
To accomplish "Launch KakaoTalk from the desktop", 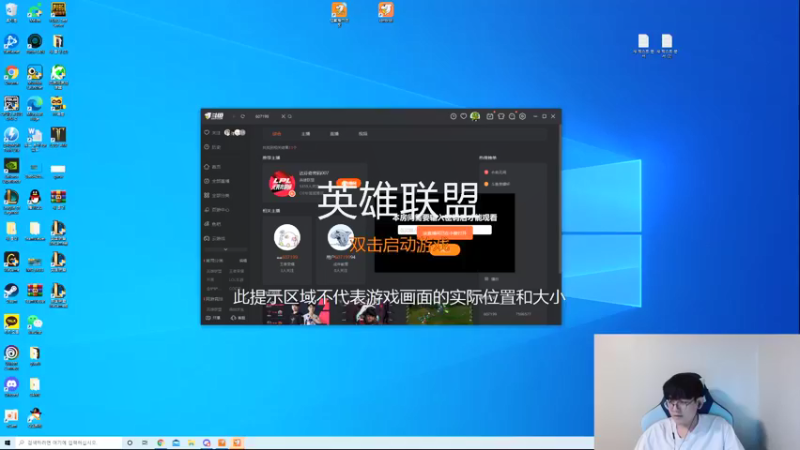I will pyautogui.click(x=11, y=324).
